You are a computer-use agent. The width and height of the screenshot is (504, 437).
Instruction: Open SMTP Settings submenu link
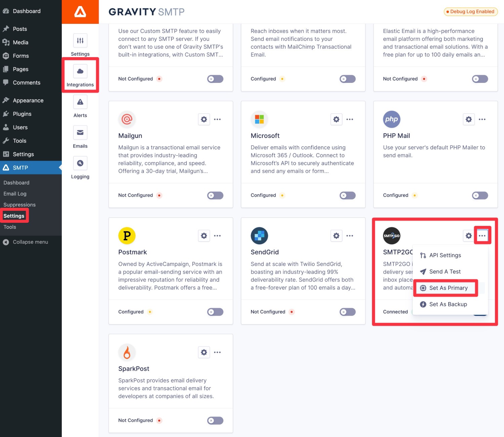click(x=14, y=216)
